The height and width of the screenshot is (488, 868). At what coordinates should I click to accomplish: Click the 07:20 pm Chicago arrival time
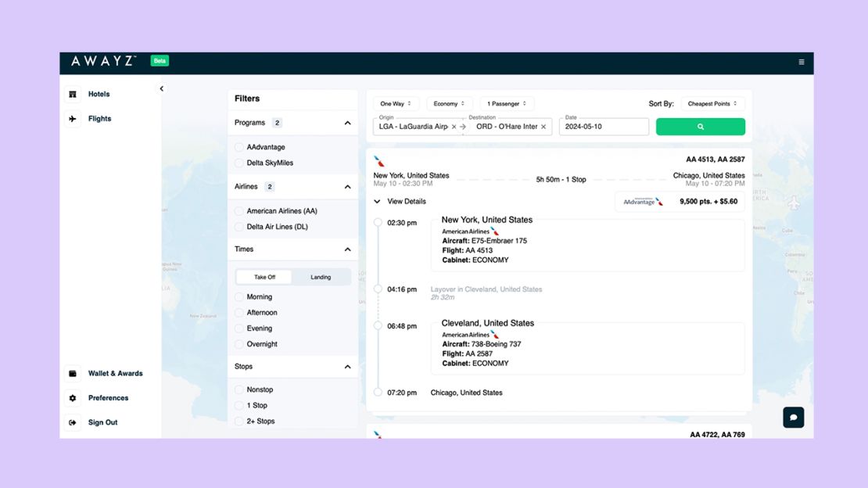click(x=402, y=393)
